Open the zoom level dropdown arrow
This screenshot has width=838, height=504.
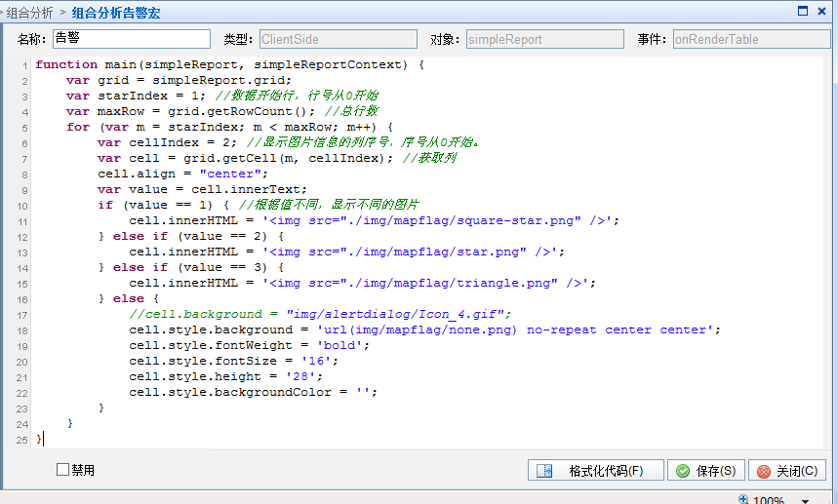click(805, 500)
